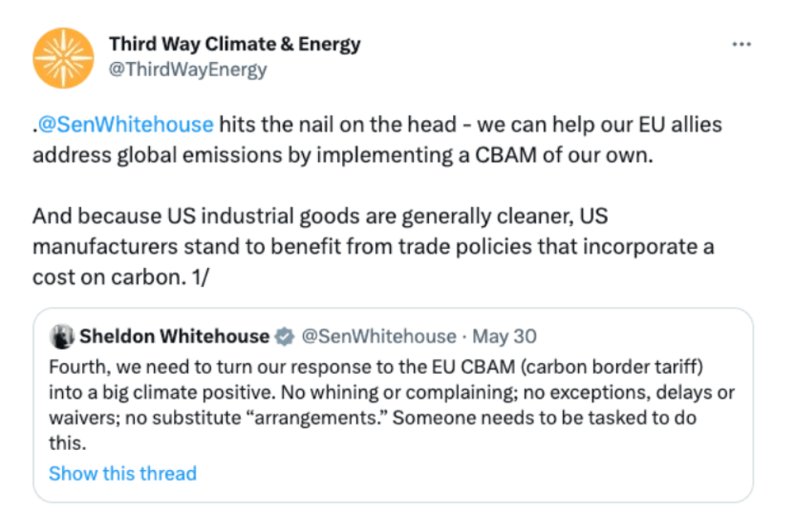Viewport: 795px width, 532px height.
Task: Open the Third Way Climate & Energy profile name
Action: pos(234,44)
